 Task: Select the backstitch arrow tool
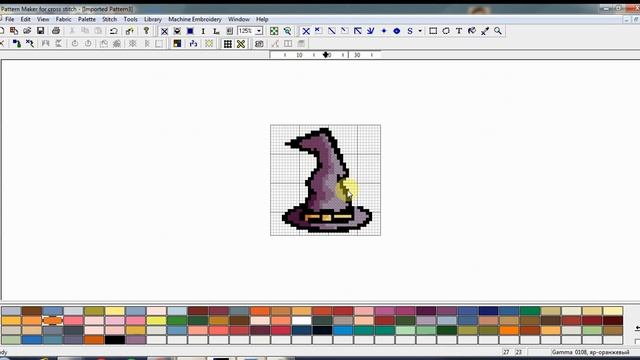358,31
